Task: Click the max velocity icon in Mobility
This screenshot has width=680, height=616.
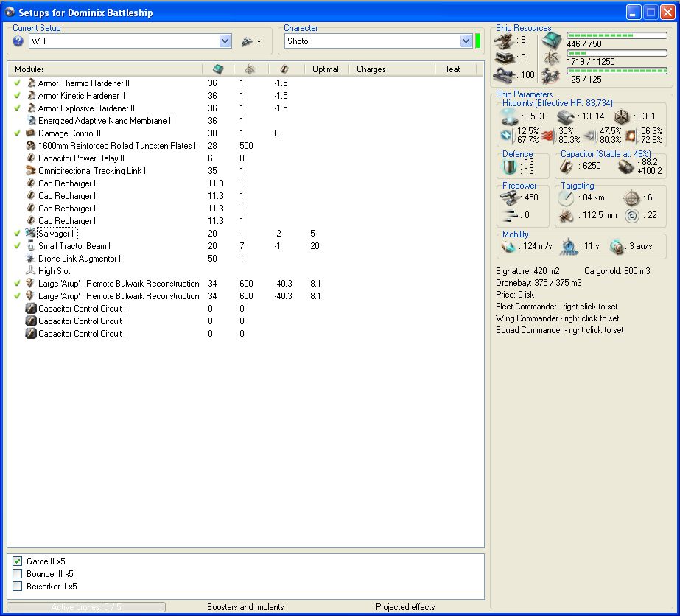Action: 508,246
